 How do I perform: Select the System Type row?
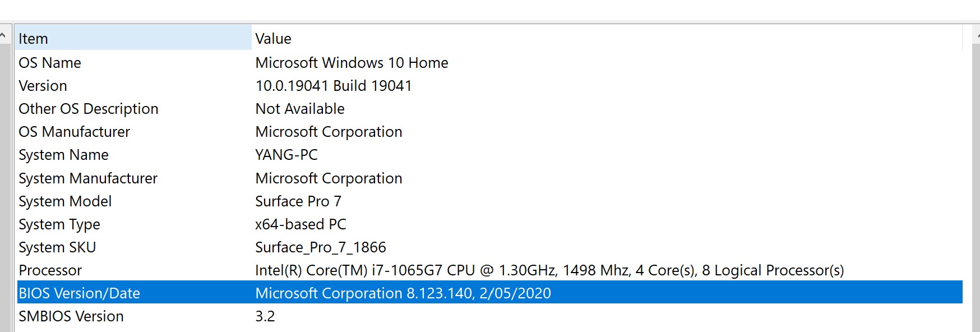[489, 224]
